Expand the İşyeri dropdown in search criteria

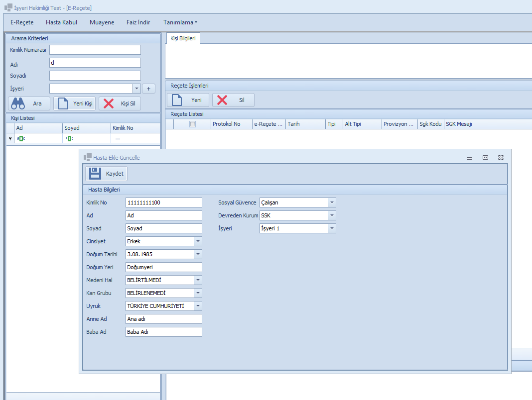[x=136, y=89]
